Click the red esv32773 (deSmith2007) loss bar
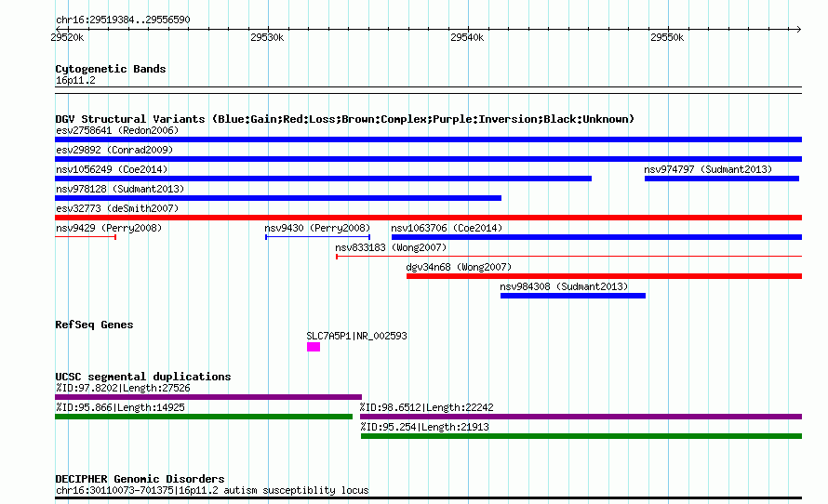Image resolution: width=828 pixels, height=504 pixels. 428,218
